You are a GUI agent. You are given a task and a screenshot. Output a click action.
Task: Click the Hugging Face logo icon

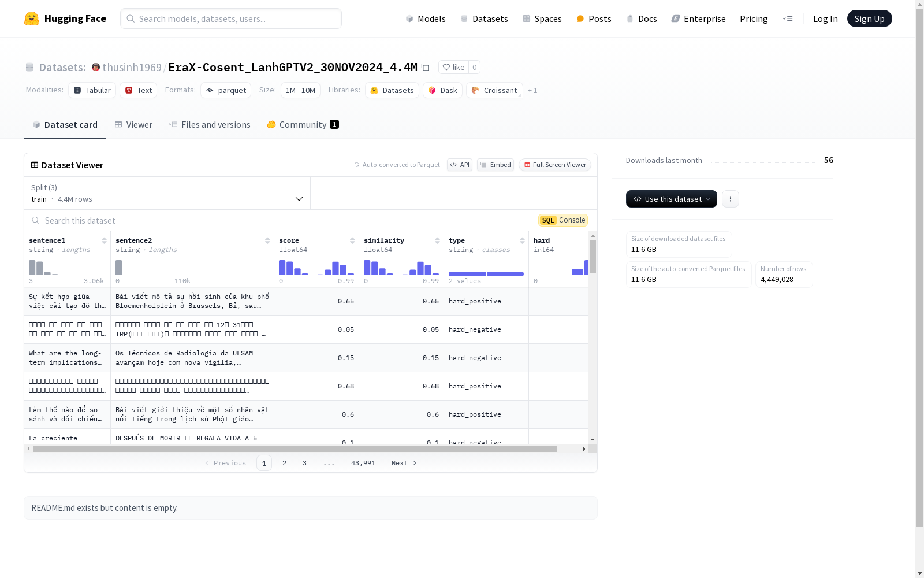(x=32, y=18)
